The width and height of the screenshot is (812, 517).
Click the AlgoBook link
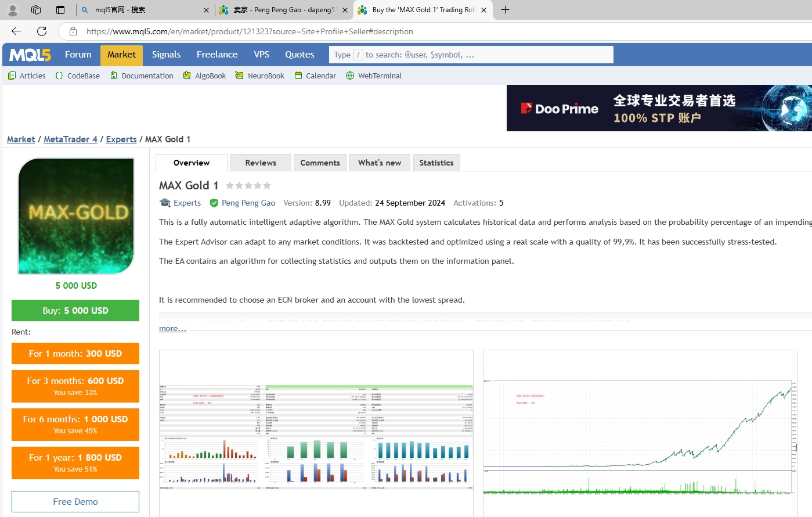211,76
